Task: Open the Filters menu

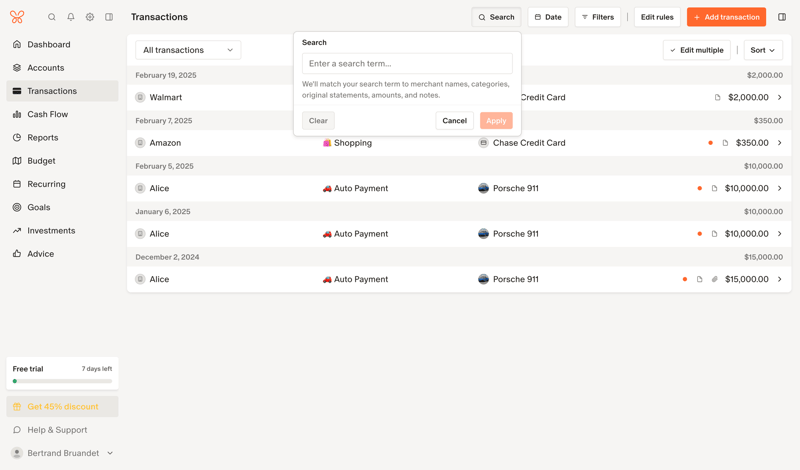Action: [597, 17]
